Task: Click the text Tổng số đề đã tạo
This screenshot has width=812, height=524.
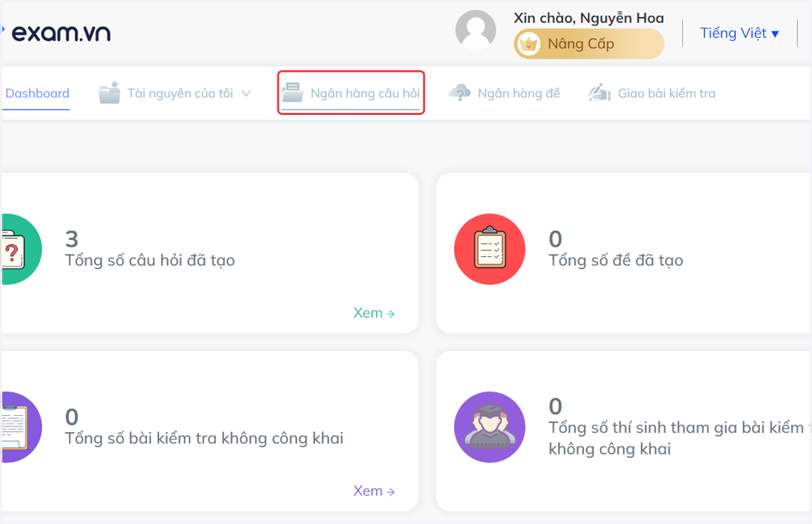Action: click(x=616, y=260)
